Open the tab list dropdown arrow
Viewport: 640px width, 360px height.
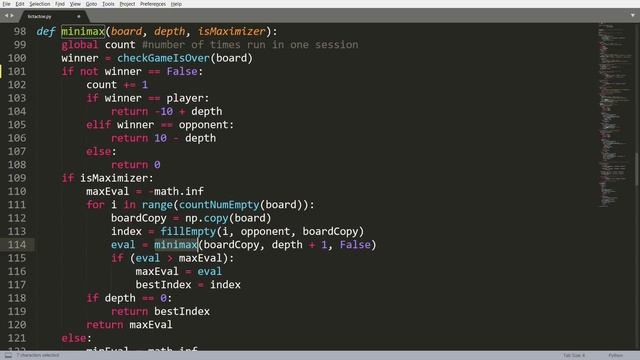click(x=633, y=16)
